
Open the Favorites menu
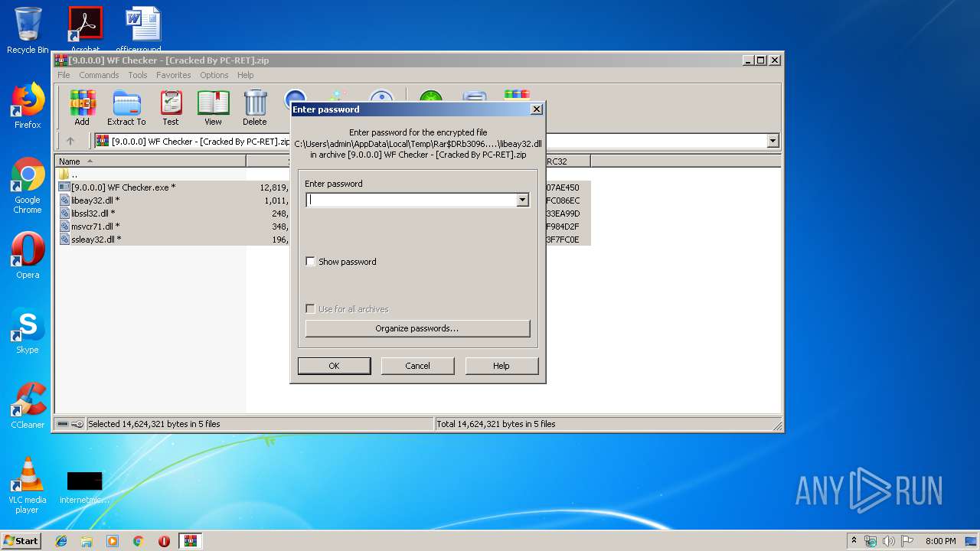tap(174, 75)
